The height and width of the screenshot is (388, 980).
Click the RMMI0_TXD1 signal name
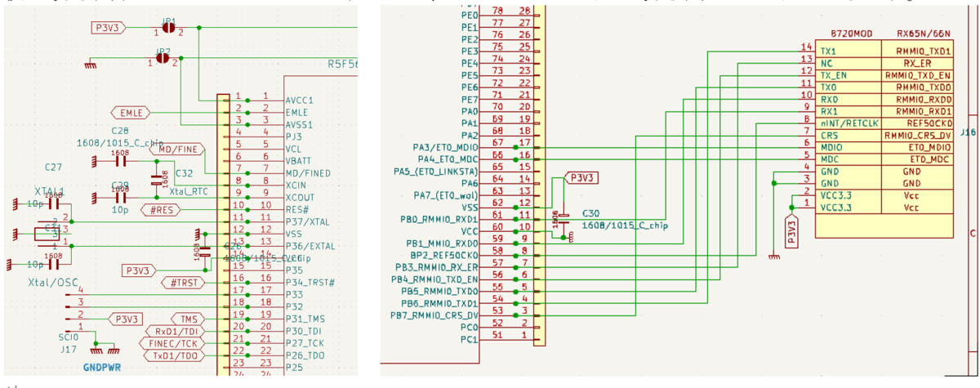coord(924,50)
